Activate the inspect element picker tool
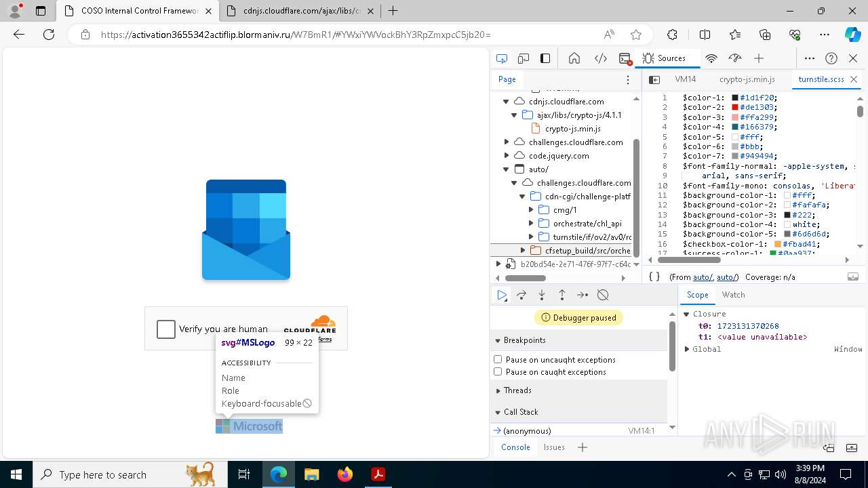The image size is (868, 488). pos(502,58)
